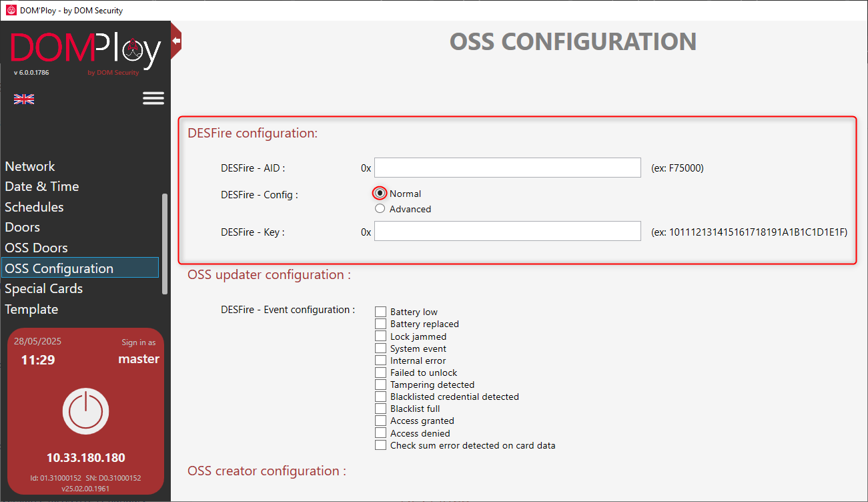Select the Normal DESFire config option
Image resolution: width=868 pixels, height=502 pixels.
(x=380, y=194)
